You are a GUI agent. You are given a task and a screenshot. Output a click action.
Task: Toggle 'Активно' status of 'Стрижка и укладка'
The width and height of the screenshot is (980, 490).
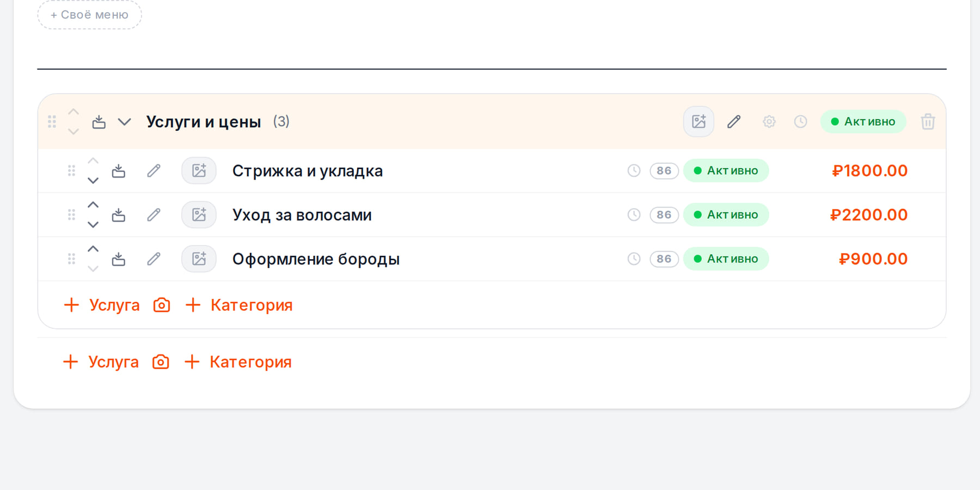click(x=726, y=170)
